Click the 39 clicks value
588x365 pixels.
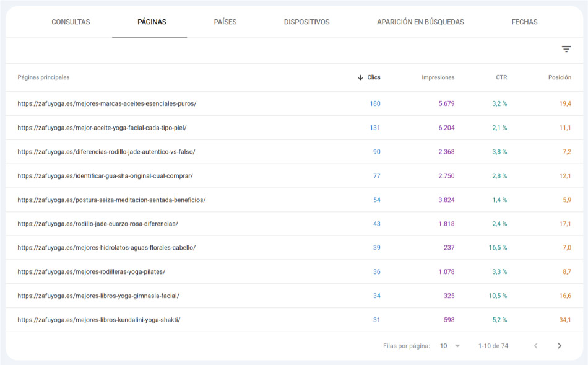[x=376, y=248]
